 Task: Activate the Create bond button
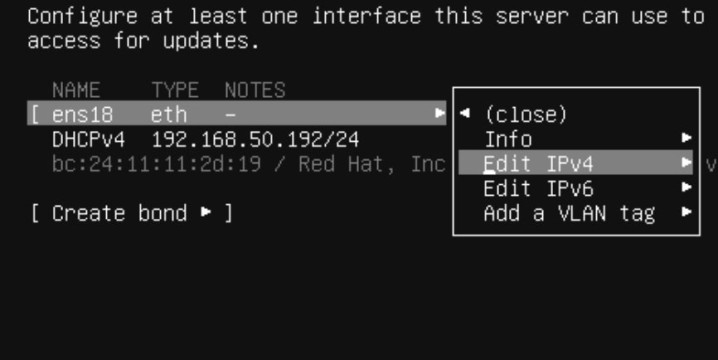(x=131, y=213)
